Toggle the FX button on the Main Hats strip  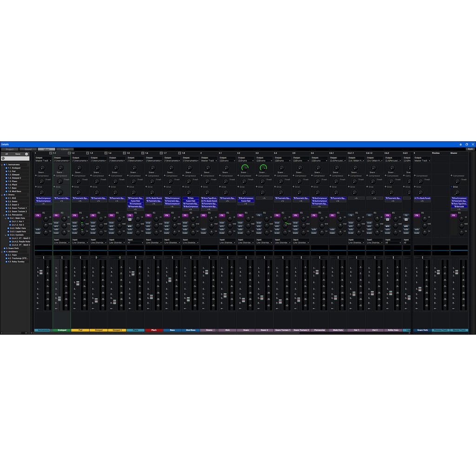pyautogui.click(x=332, y=215)
